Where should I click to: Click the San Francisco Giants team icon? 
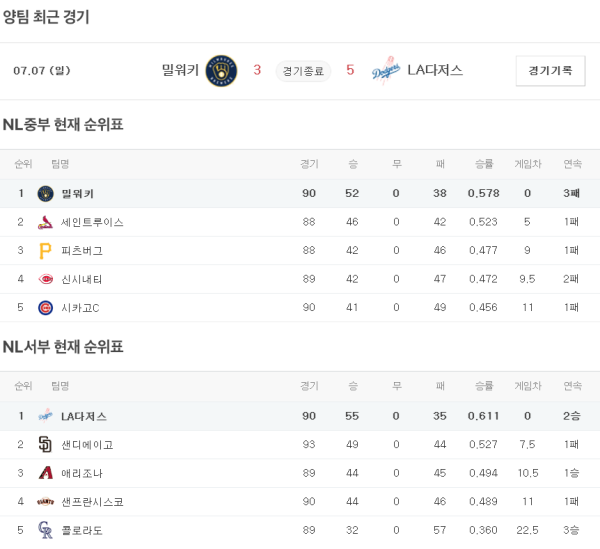tap(45, 501)
